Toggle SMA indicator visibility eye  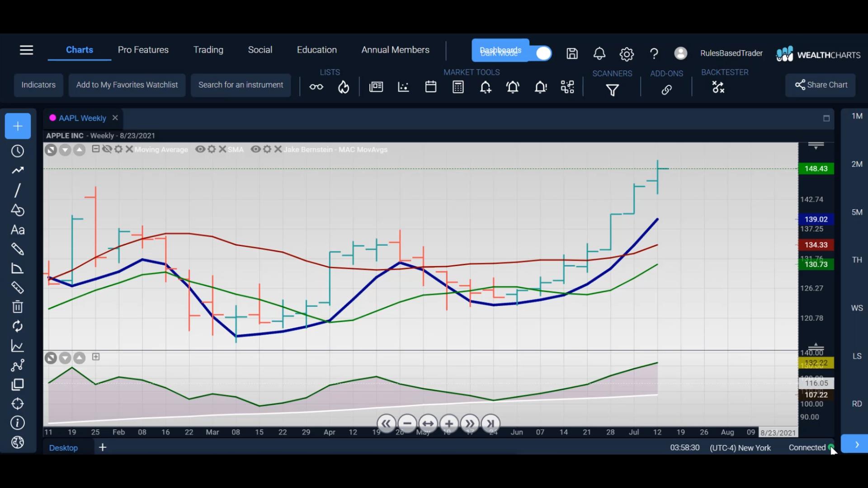(x=200, y=149)
